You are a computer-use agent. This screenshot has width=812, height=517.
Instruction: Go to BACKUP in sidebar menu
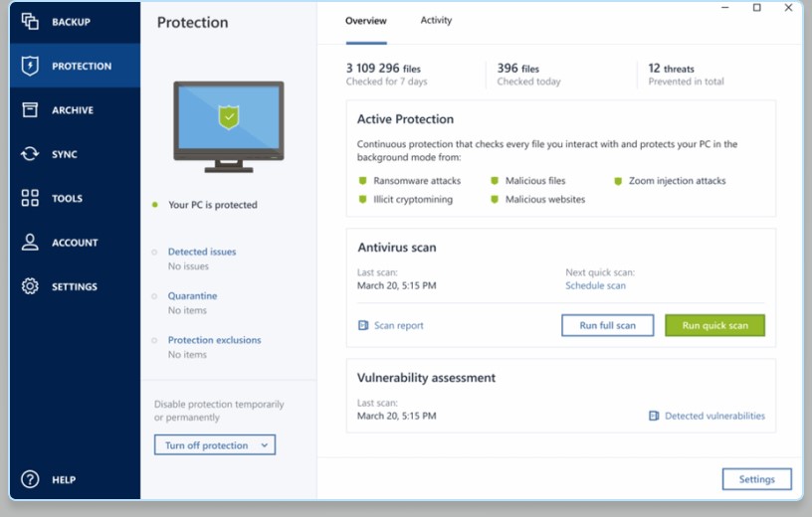tap(71, 22)
